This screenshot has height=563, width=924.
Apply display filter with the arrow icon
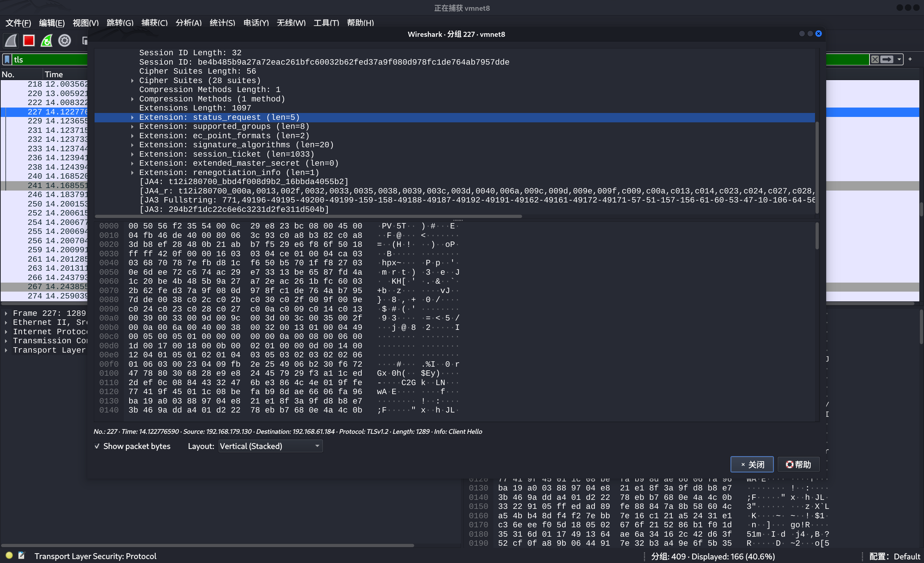coord(887,60)
